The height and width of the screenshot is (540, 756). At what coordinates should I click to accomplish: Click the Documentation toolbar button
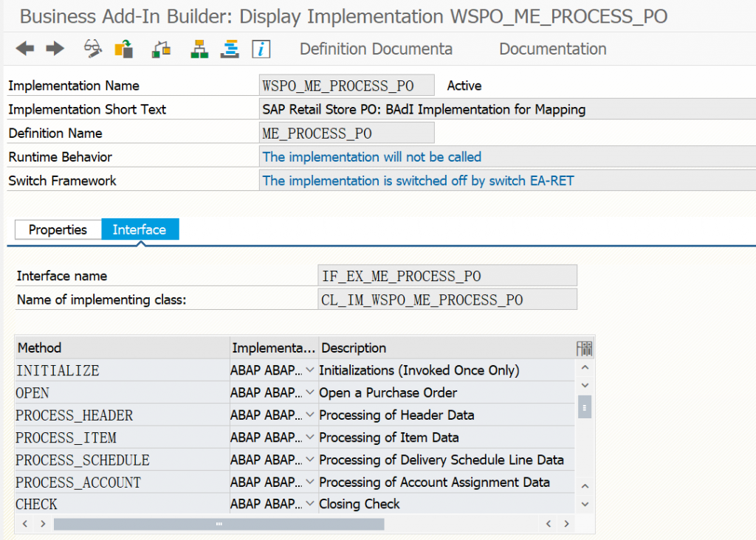tap(552, 49)
